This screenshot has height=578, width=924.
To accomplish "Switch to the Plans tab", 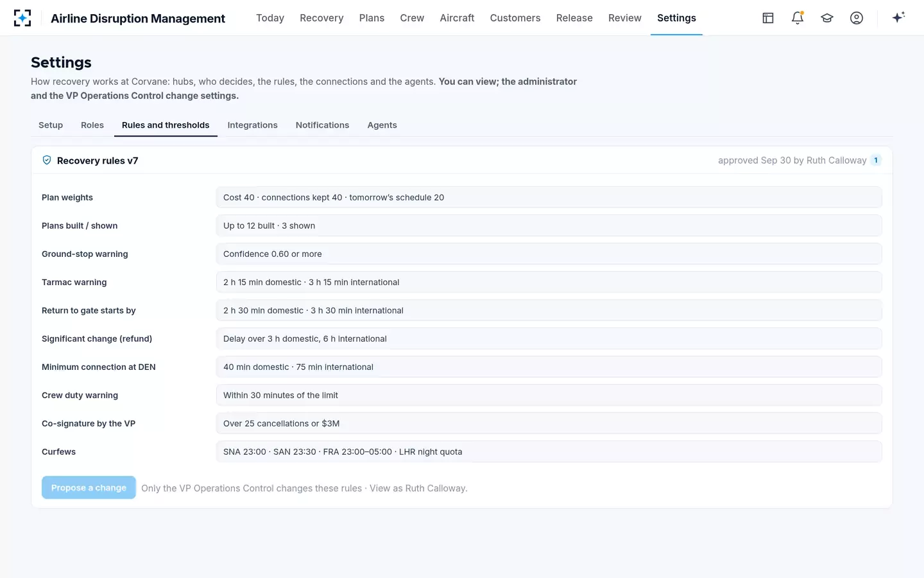I will pyautogui.click(x=372, y=18).
